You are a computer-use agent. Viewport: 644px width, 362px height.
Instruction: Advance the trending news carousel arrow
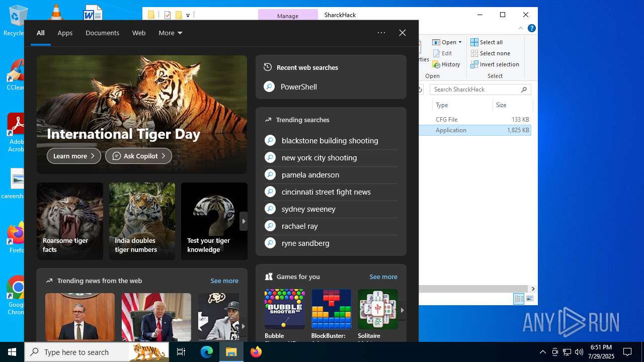[243, 326]
